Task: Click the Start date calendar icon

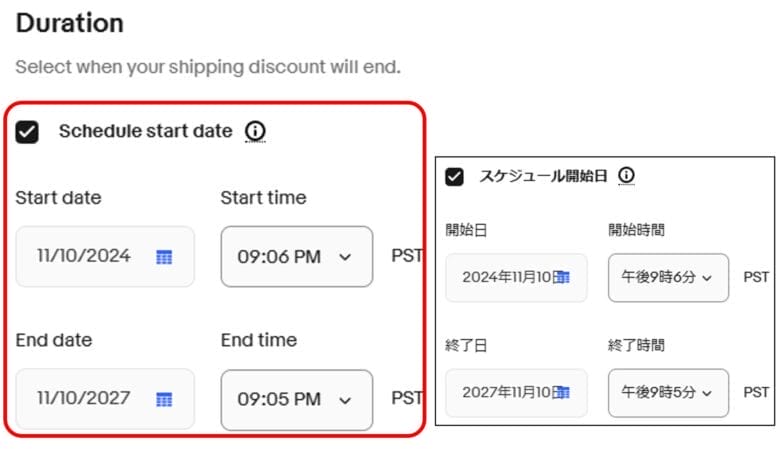Action: (164, 257)
